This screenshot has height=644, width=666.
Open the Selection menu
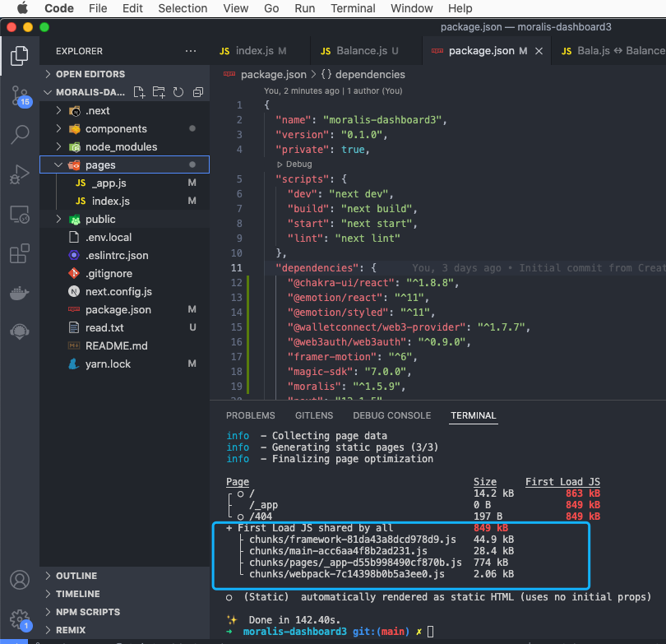point(183,8)
